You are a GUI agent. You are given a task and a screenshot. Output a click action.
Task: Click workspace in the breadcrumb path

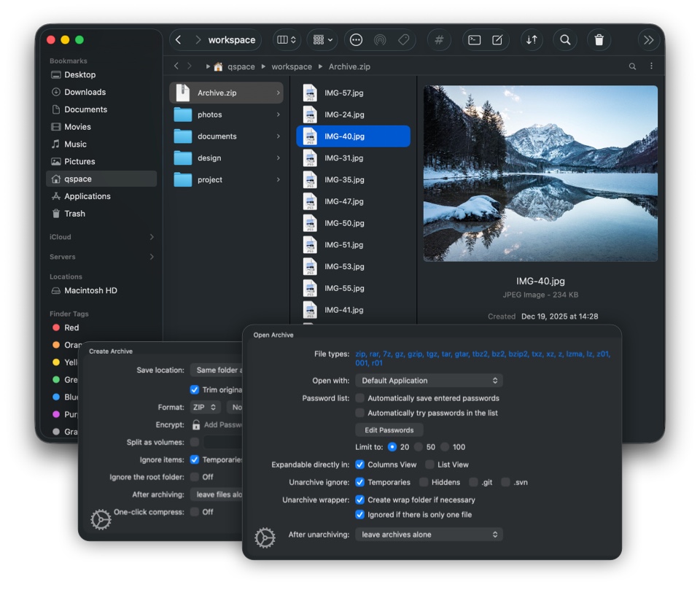pyautogui.click(x=291, y=66)
